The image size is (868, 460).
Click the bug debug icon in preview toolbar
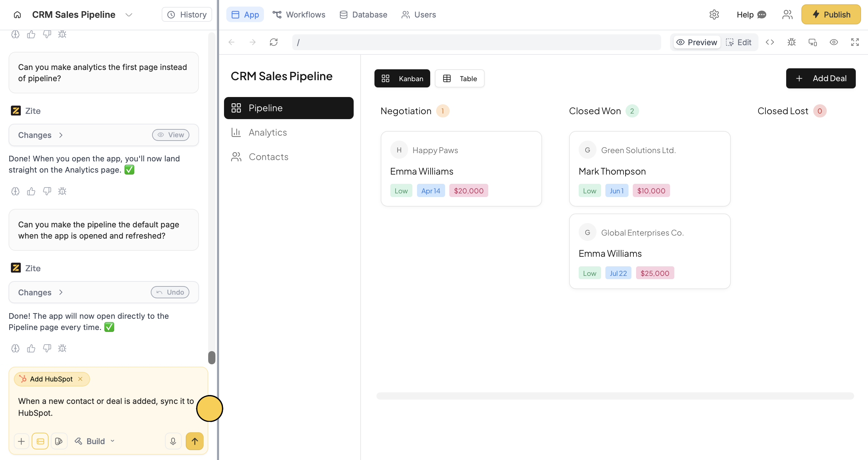[791, 42]
